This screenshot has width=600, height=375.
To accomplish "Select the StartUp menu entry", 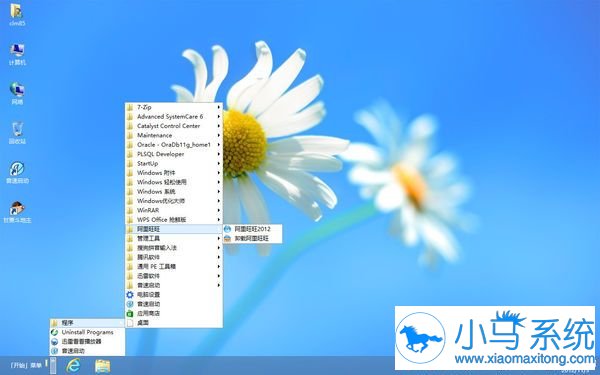I will point(174,163).
